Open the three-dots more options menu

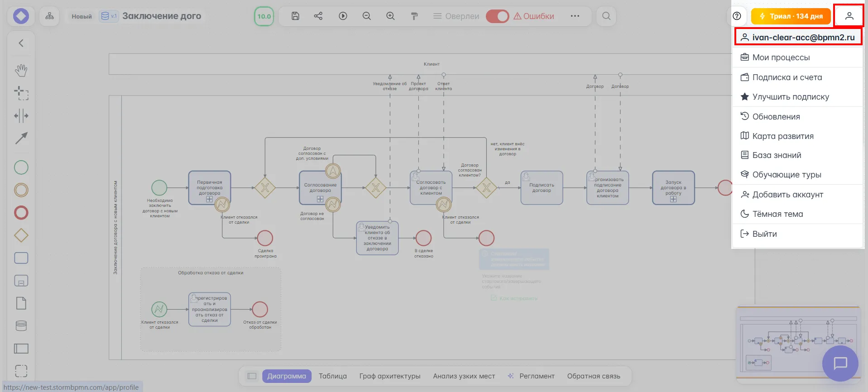click(x=575, y=16)
